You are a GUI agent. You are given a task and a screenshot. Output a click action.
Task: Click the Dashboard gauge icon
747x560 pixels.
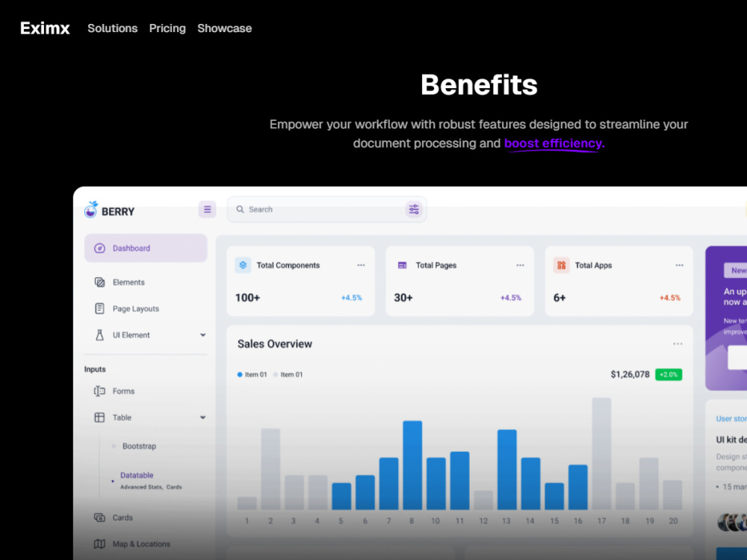(x=99, y=248)
